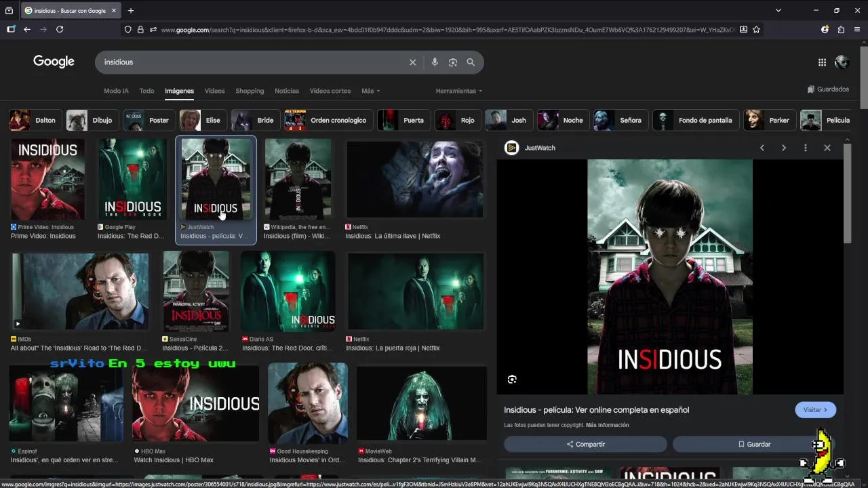
Task: Filter by Josh chip
Action: (508, 121)
